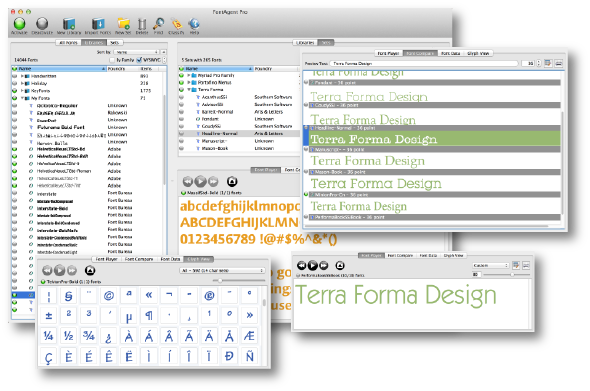Image resolution: width=590 pixels, height=391 pixels.
Task: Click the Name column header in sets pane
Action: tap(216, 69)
